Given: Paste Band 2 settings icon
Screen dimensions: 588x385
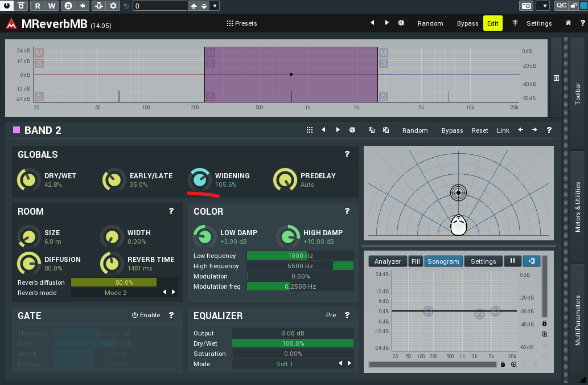Looking at the screenshot, I should click(x=386, y=130).
